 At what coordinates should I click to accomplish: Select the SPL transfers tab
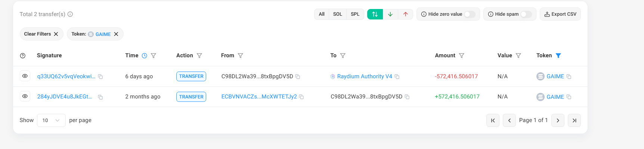click(355, 14)
